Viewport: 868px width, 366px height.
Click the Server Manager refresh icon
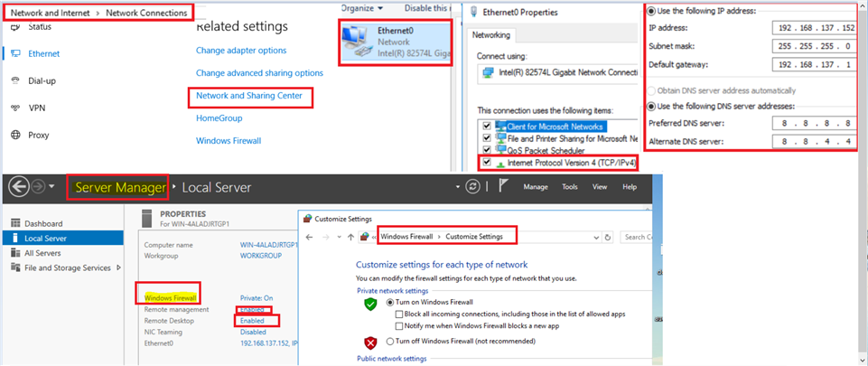coord(472,187)
